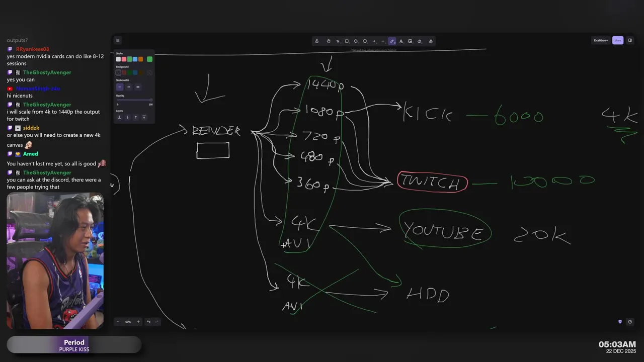This screenshot has height=362, width=644.
Task: Reset zoom via the 60% label
Action: click(128, 322)
